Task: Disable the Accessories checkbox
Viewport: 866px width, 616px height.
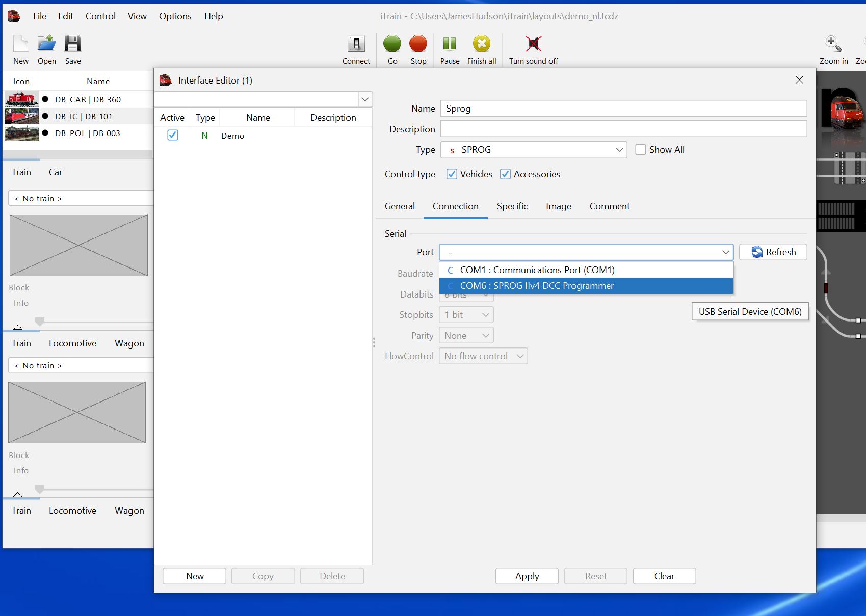Action: click(505, 174)
